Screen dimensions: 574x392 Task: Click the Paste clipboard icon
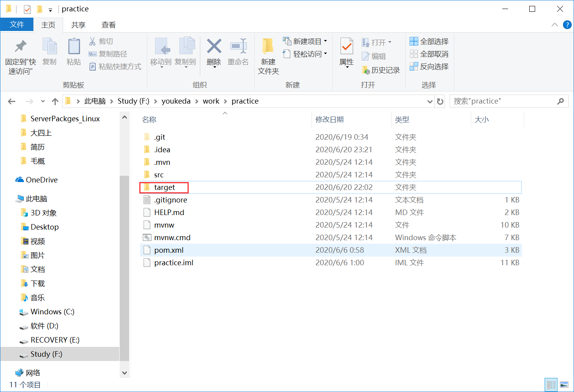click(74, 46)
